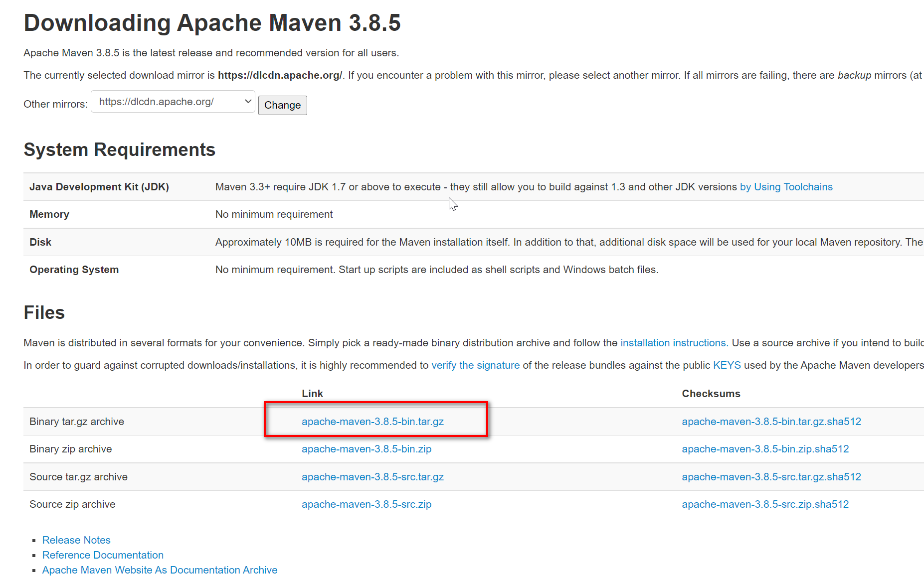Open the by Using Toolchains link
This screenshot has width=924, height=579.
pyautogui.click(x=786, y=187)
